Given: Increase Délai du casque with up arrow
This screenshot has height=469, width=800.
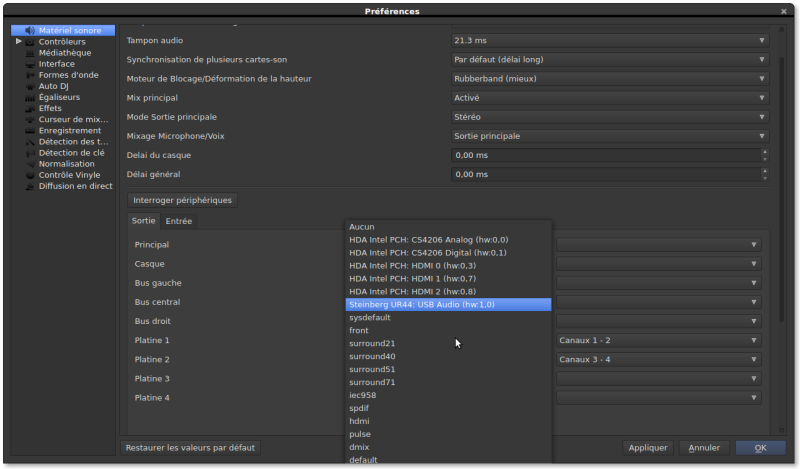Looking at the screenshot, I should 765,152.
